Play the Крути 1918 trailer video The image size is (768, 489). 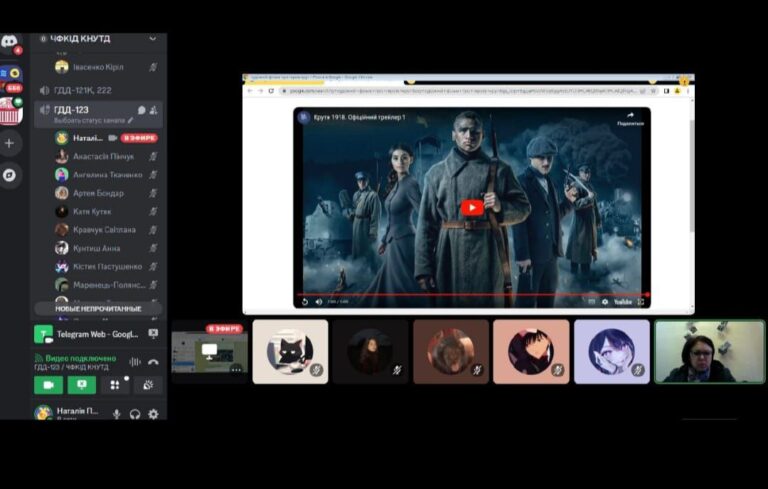point(472,207)
